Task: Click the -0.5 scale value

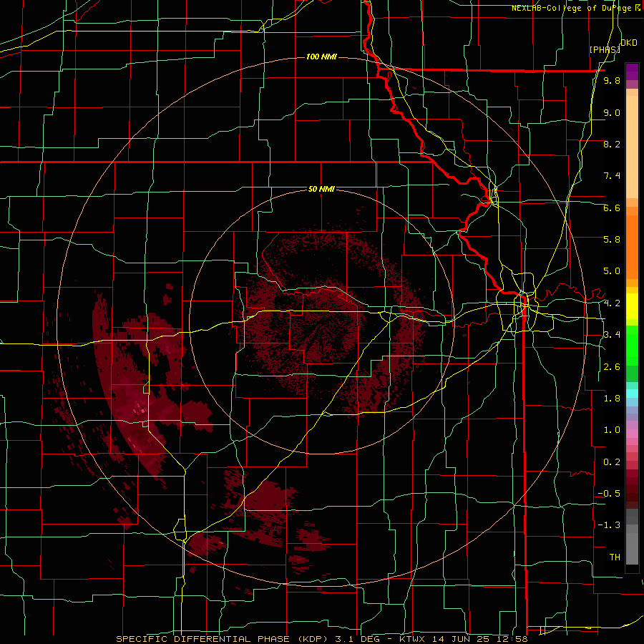Action: (609, 494)
